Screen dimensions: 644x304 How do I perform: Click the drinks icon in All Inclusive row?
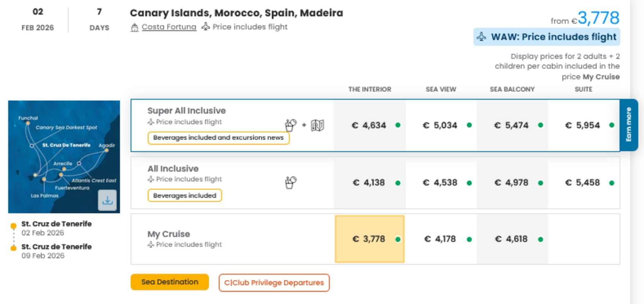pos(290,182)
